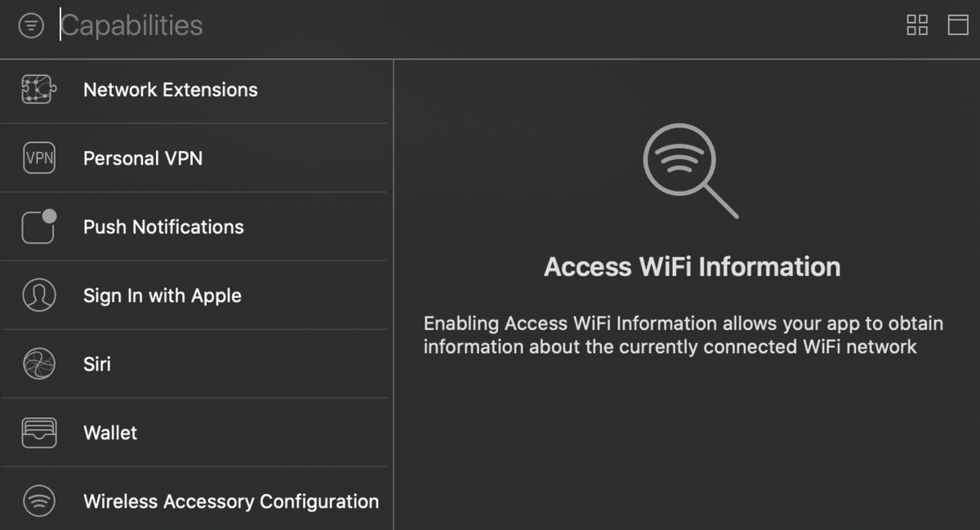The height and width of the screenshot is (530, 980).
Task: Click the VPN badge icon
Action: 38,158
